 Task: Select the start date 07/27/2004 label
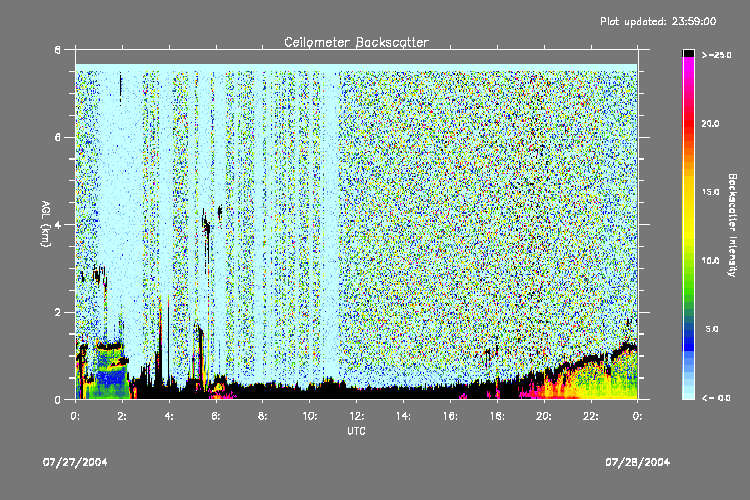[75, 462]
